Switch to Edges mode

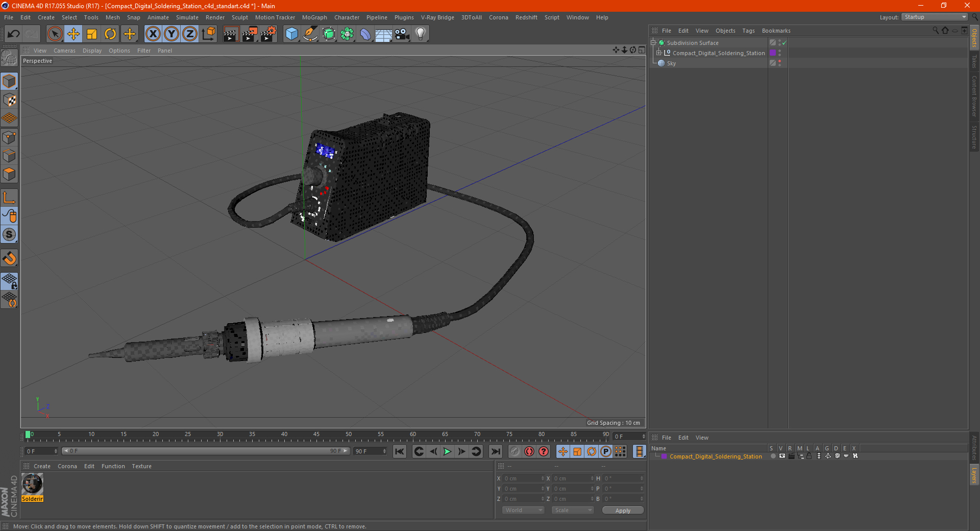(x=9, y=156)
